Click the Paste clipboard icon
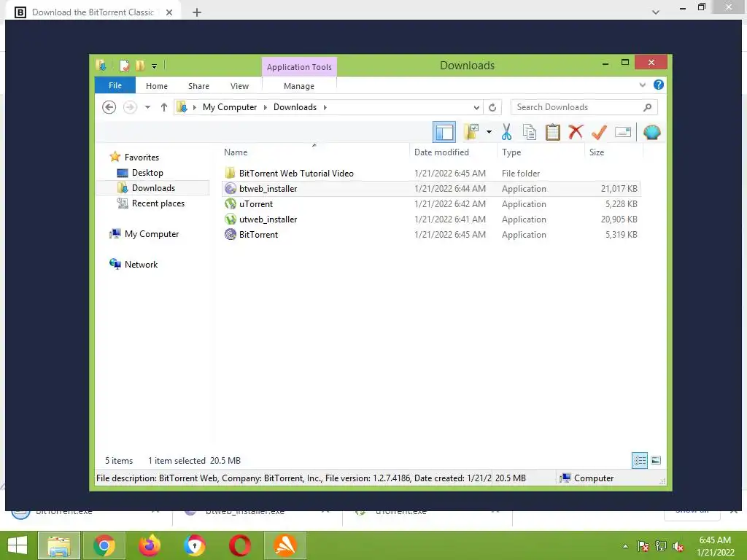 pyautogui.click(x=553, y=132)
